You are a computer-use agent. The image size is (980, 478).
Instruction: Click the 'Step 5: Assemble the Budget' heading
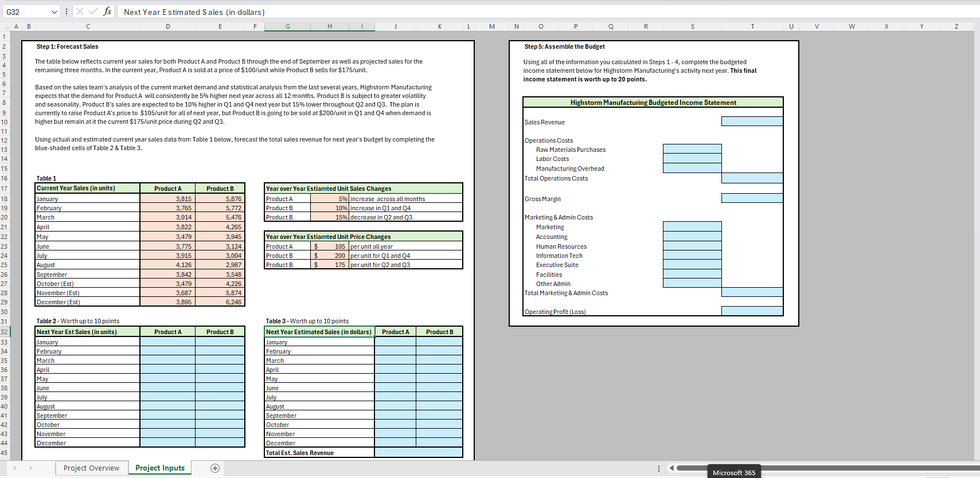[x=564, y=46]
